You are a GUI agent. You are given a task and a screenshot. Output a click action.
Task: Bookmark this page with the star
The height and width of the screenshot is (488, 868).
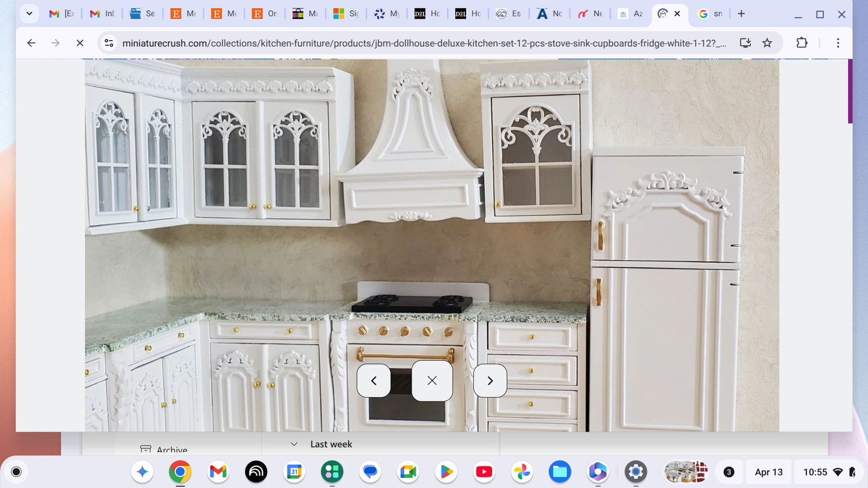click(x=767, y=43)
